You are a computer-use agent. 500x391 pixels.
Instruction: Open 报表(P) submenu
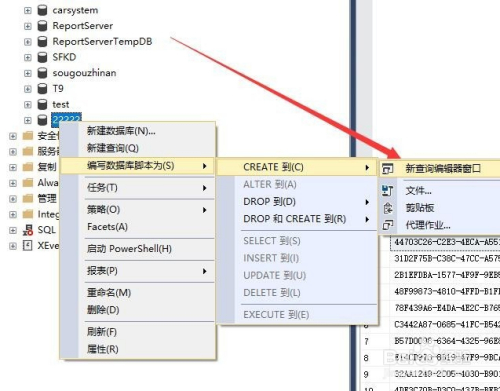pos(137,271)
